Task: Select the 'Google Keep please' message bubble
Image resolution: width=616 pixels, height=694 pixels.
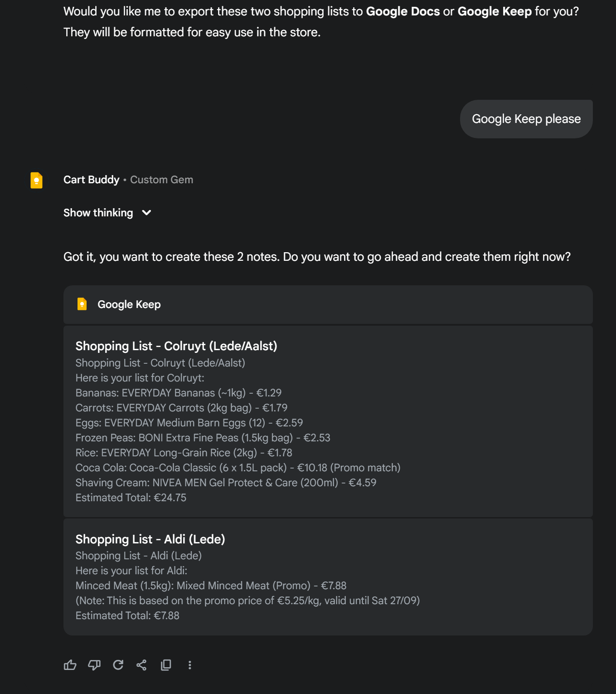Action: coord(526,119)
